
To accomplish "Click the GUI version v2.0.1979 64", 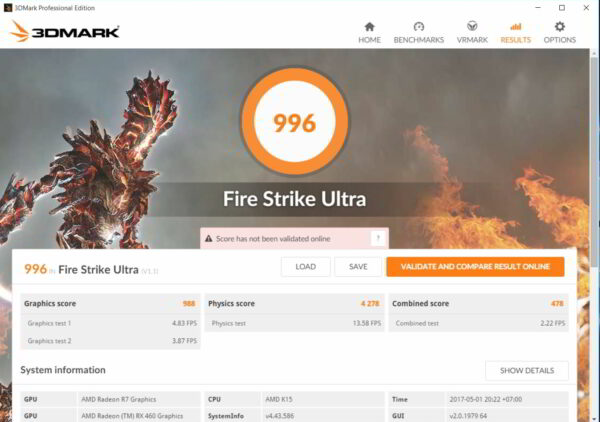I will click(x=468, y=416).
